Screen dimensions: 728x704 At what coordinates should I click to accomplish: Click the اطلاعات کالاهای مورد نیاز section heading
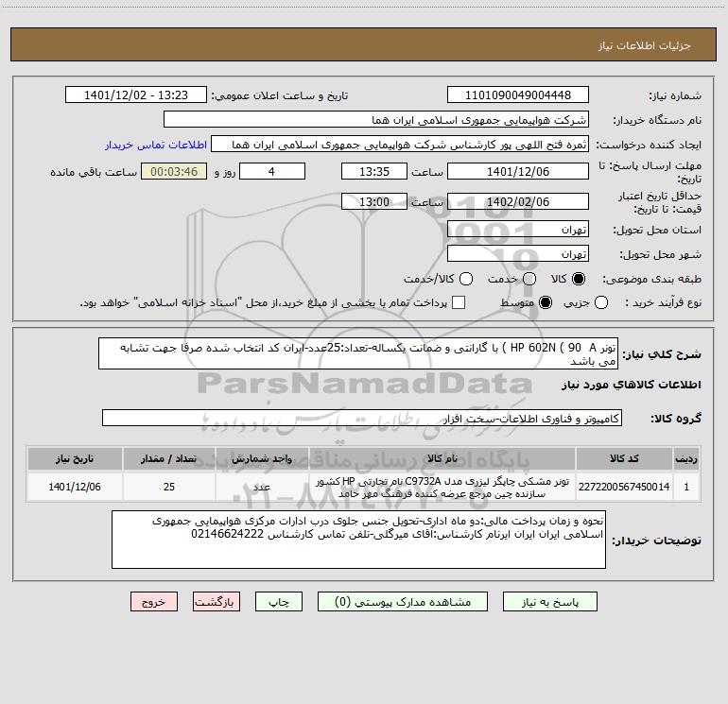tap(631, 385)
